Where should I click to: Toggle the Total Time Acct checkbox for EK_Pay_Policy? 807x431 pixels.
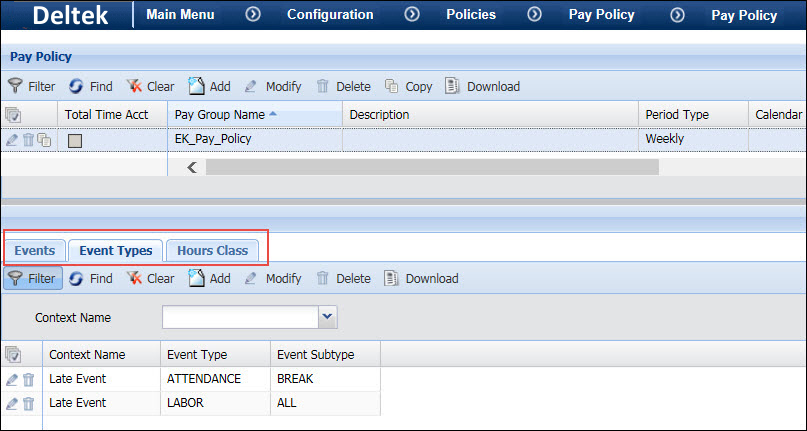[x=74, y=141]
